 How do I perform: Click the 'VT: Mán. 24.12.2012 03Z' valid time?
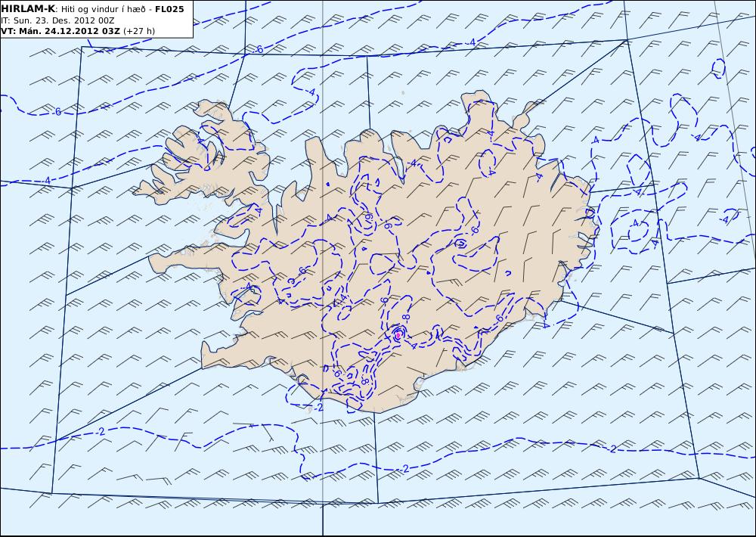60,31
